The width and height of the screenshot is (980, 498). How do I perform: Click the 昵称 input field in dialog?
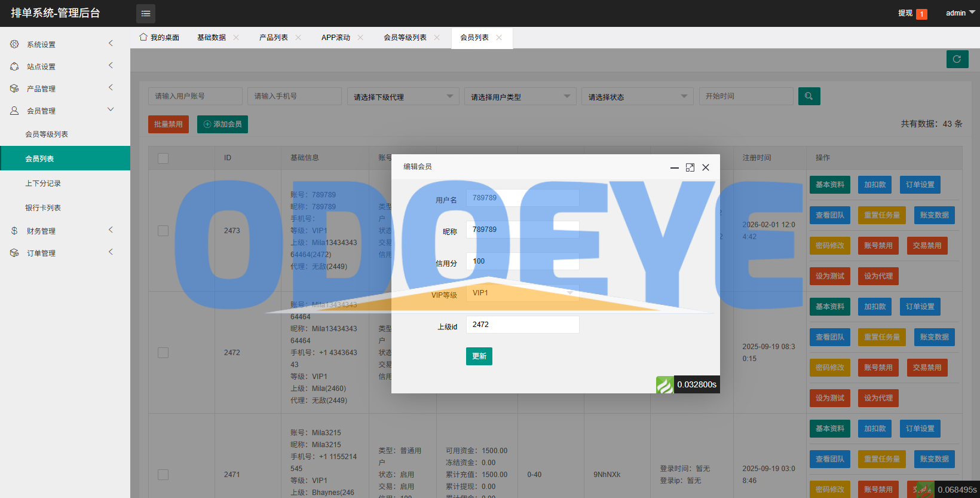point(522,230)
